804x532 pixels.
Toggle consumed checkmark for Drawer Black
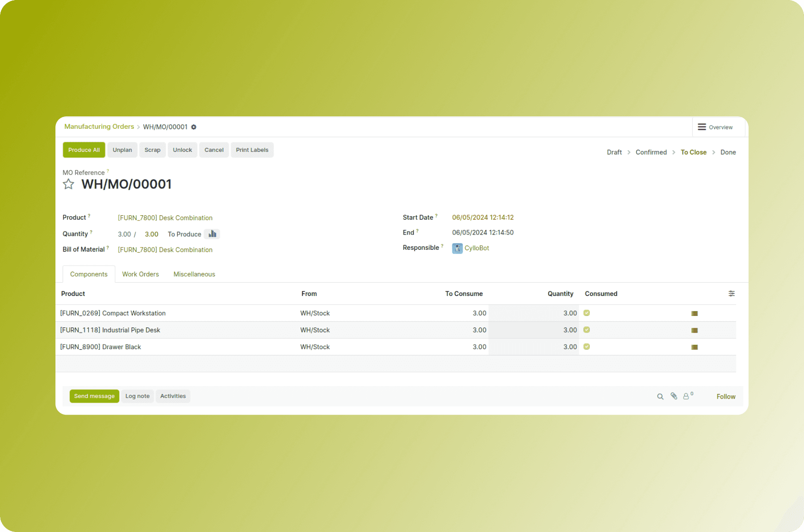pyautogui.click(x=586, y=347)
